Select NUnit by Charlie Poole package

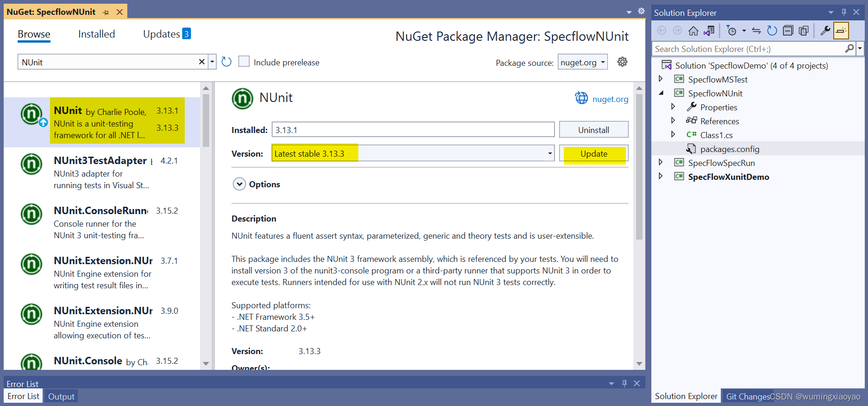click(x=102, y=122)
